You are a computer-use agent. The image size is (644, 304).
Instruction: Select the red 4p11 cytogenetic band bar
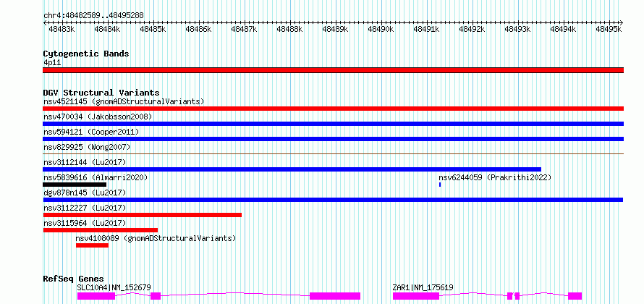333,70
